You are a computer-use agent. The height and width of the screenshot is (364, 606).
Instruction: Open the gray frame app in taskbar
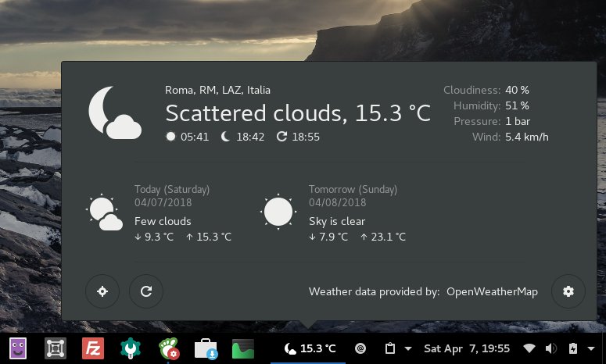(x=56, y=348)
